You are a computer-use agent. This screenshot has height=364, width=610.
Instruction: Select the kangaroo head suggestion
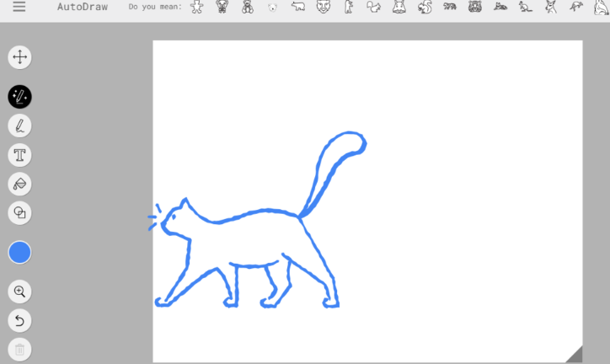[x=551, y=7]
